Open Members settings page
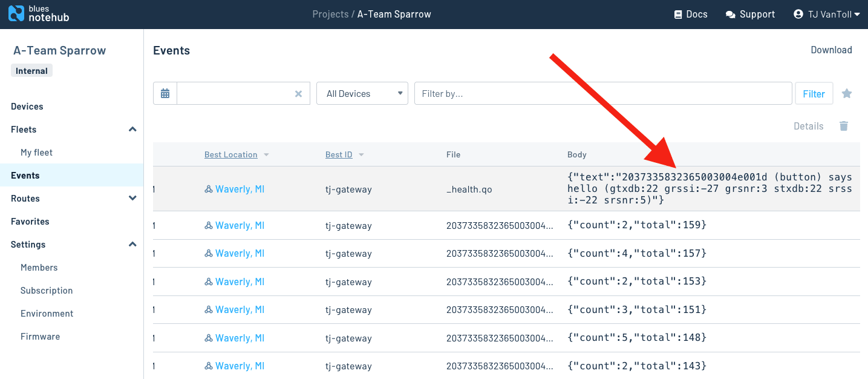This screenshot has height=379, width=868. pos(39,268)
